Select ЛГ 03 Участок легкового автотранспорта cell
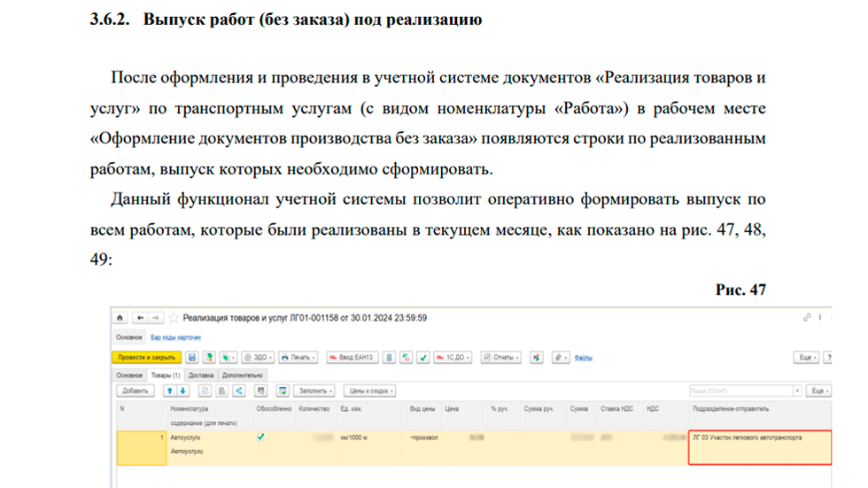The image size is (868, 488). (x=760, y=447)
